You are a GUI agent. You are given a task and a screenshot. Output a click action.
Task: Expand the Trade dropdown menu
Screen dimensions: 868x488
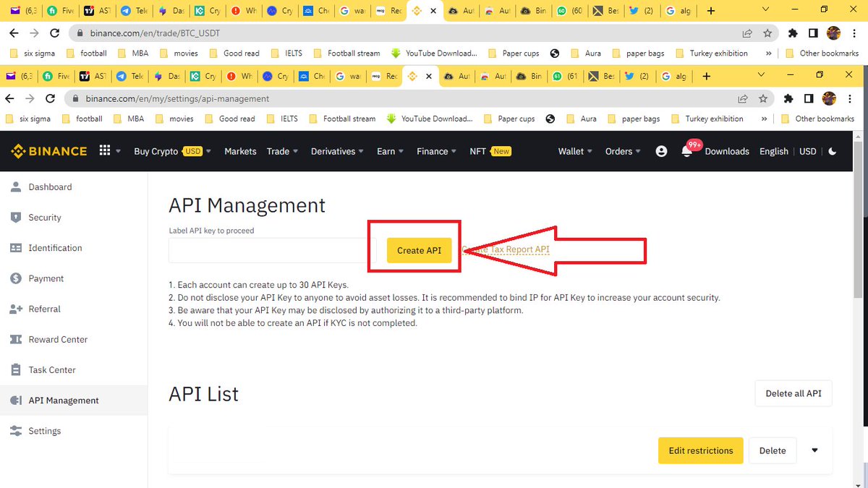pyautogui.click(x=283, y=151)
